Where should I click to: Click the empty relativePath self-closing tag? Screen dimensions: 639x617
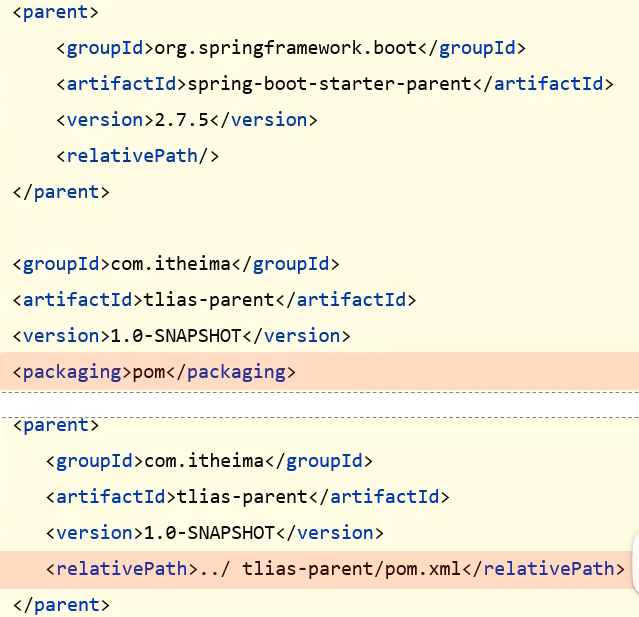(x=137, y=156)
